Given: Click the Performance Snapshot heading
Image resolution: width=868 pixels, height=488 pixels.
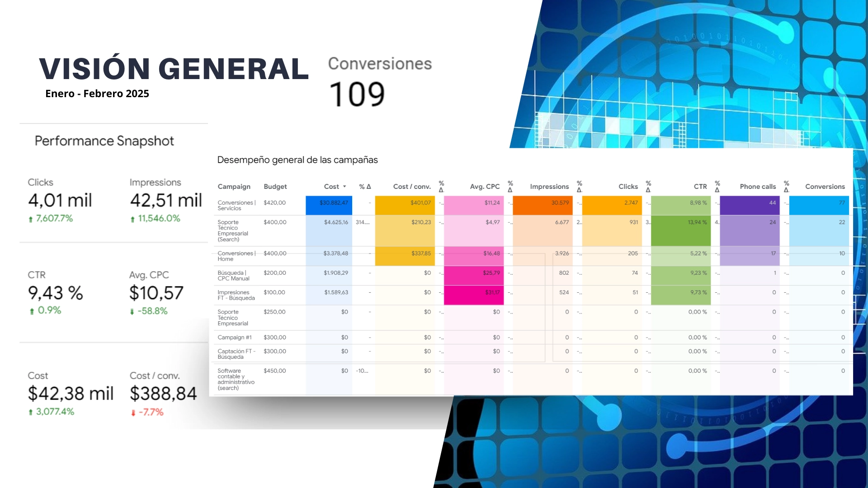Looking at the screenshot, I should tap(104, 141).
